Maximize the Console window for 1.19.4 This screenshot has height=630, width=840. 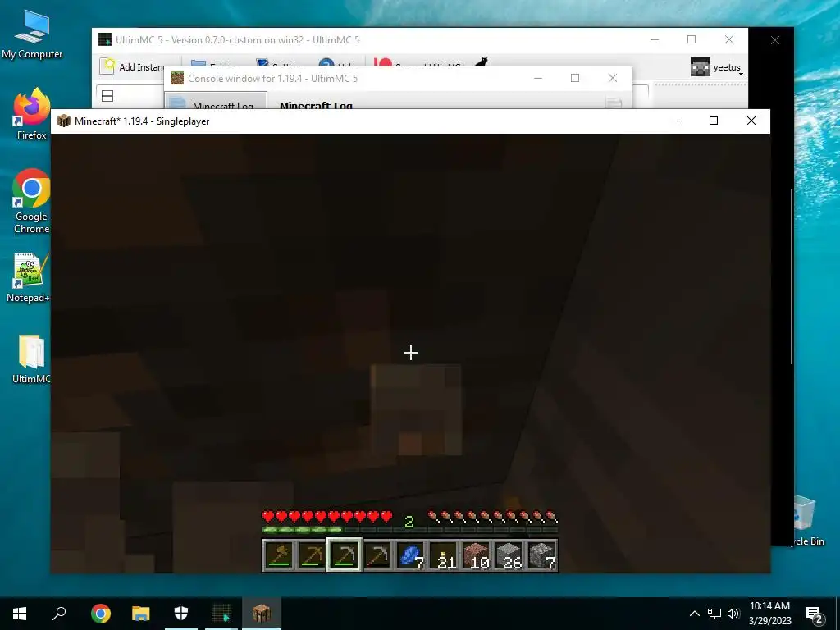[x=575, y=78]
